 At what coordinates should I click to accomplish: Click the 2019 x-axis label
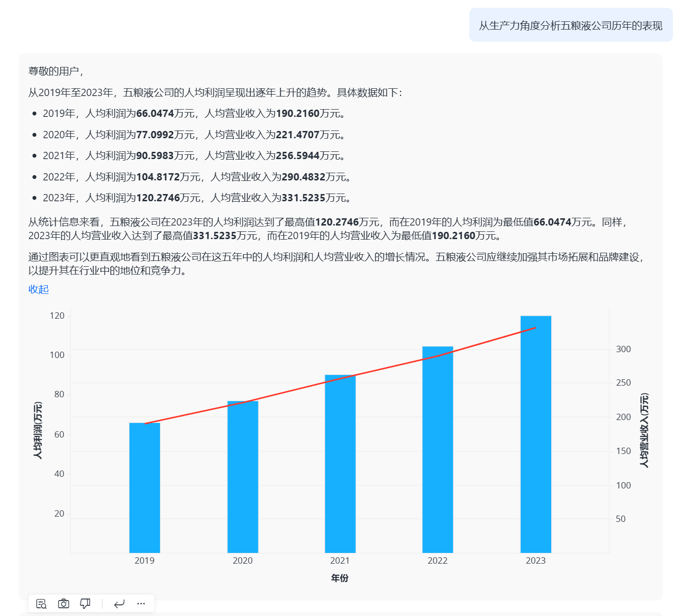click(144, 561)
